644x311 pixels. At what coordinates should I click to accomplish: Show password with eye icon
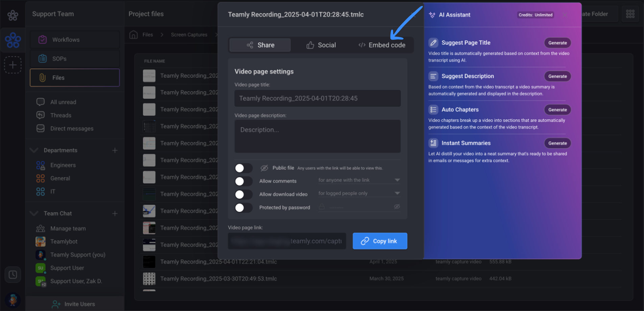coord(397,207)
